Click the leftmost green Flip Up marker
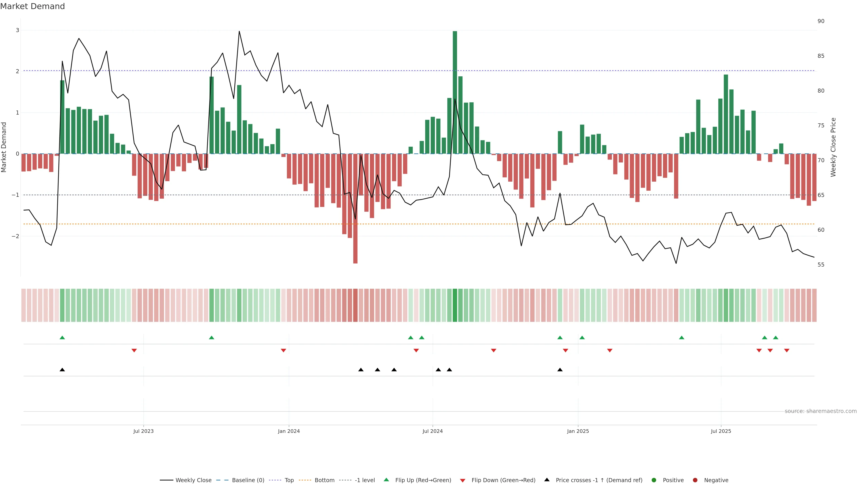This screenshot has height=488, width=868. tap(62, 338)
